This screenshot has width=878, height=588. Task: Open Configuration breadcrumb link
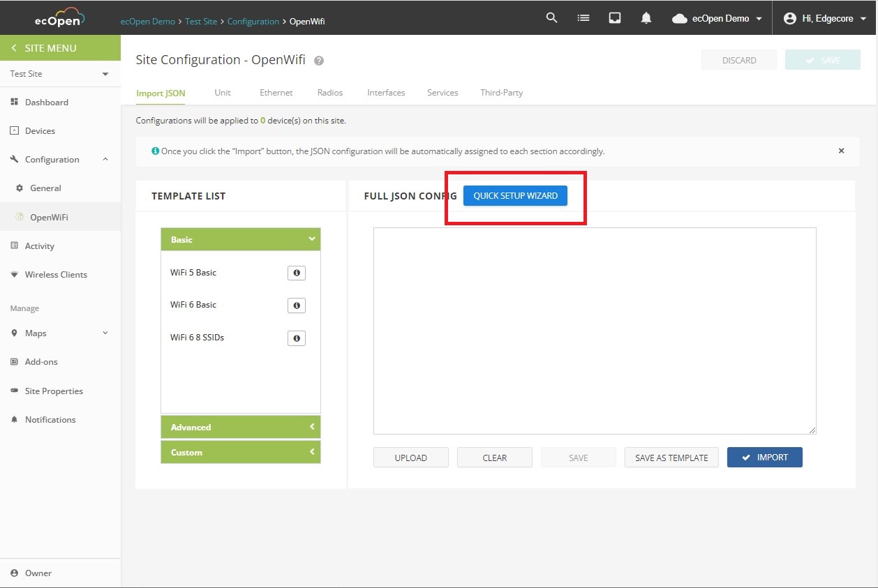coord(253,22)
